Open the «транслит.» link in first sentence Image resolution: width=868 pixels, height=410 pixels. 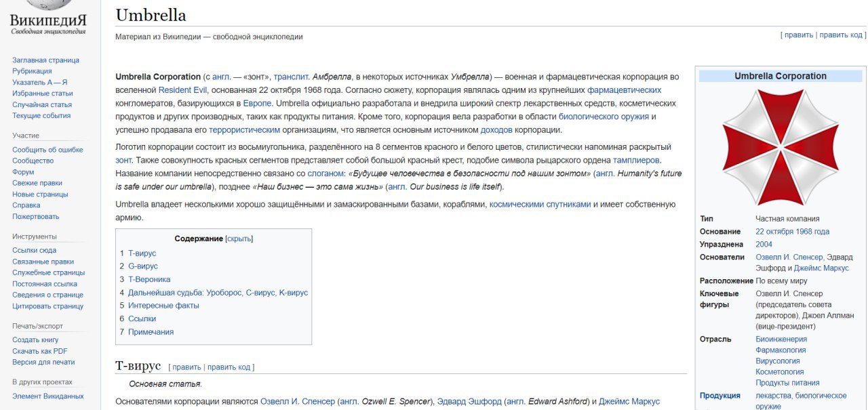click(292, 77)
